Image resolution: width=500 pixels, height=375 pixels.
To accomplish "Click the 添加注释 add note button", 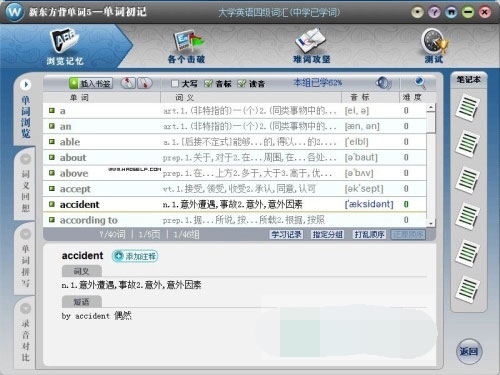I will tap(135, 256).
